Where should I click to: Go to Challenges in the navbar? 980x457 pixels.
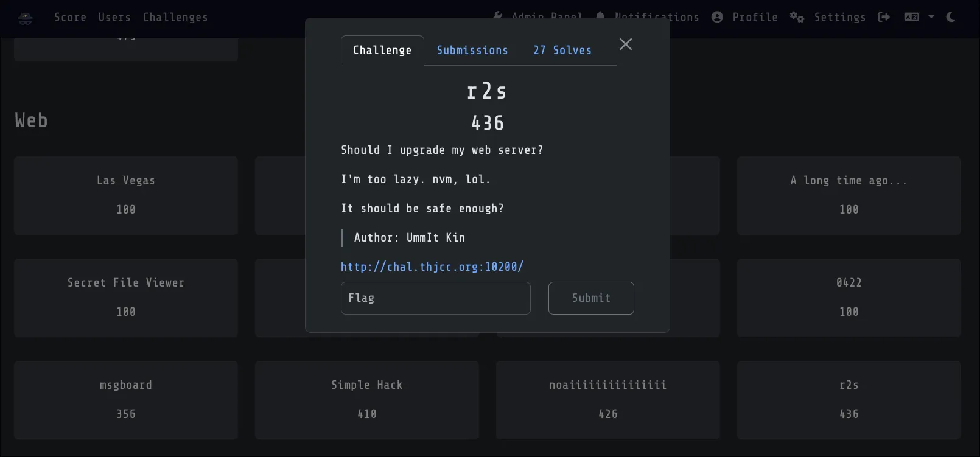tap(175, 18)
